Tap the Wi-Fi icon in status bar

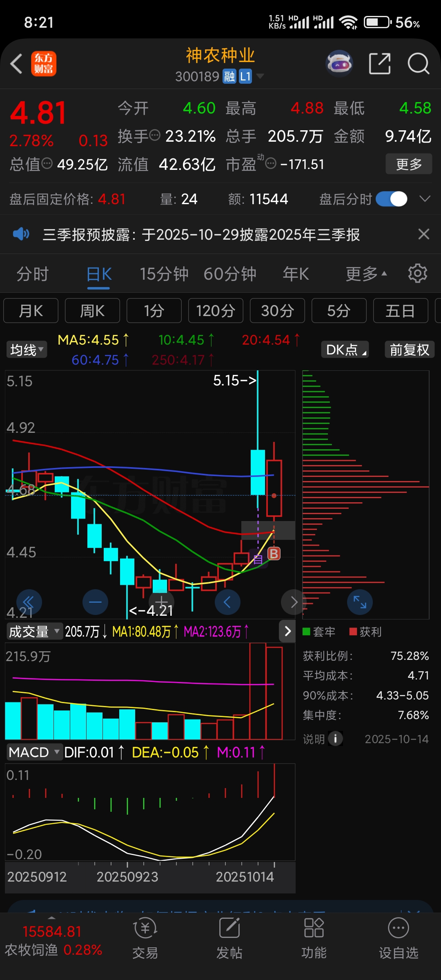point(349,22)
